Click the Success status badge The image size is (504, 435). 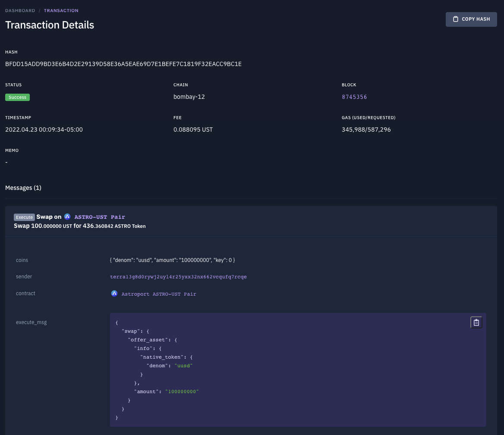(x=17, y=98)
